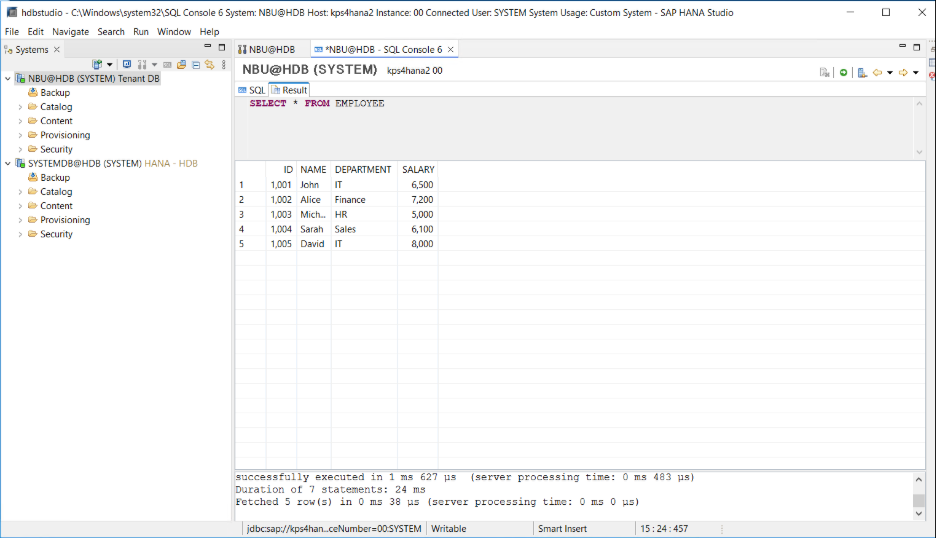Click the choose connection icon in SQL console toolbar
The width and height of the screenshot is (936, 538).
click(x=862, y=72)
